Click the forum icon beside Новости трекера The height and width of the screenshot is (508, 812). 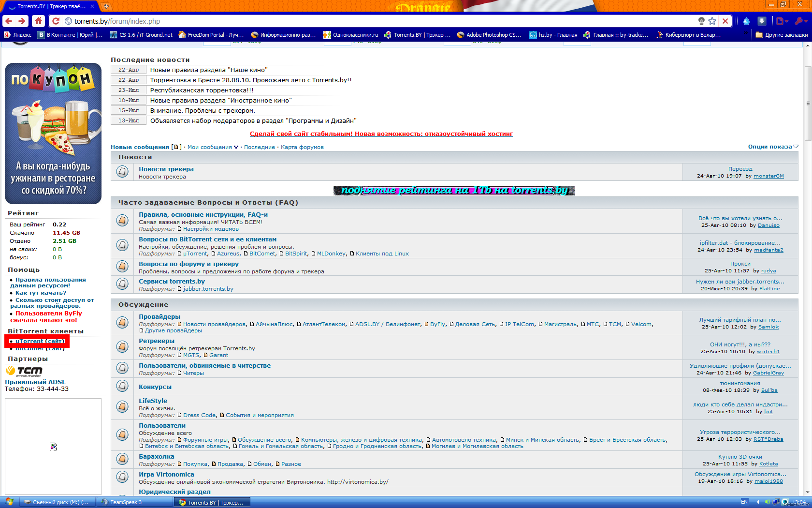pyautogui.click(x=122, y=171)
